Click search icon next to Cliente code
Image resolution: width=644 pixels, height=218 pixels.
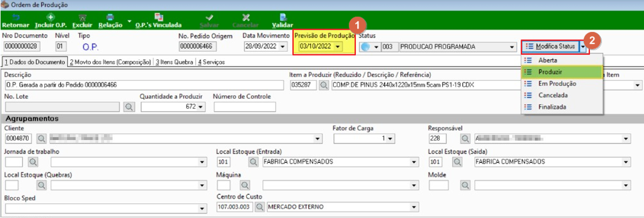41,139
